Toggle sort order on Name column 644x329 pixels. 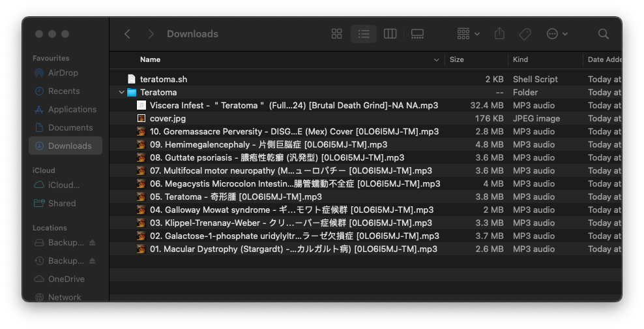[x=436, y=60]
